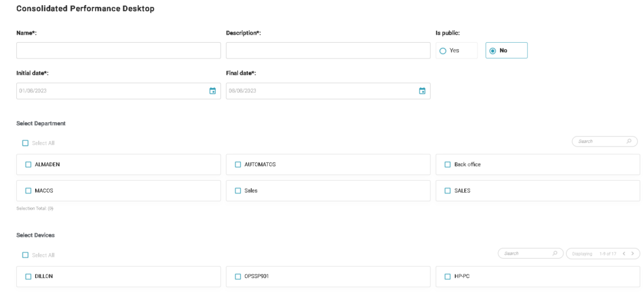The width and height of the screenshot is (644, 292).
Task: Go to next page of devices
Action: click(x=633, y=253)
